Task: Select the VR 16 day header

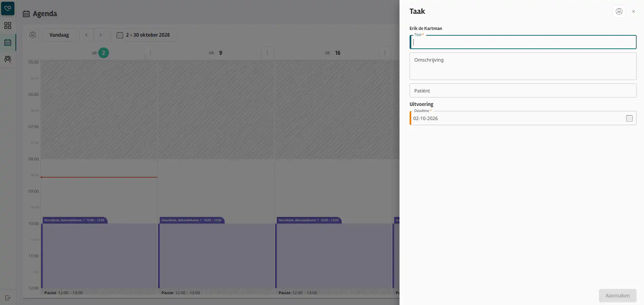Action: [333, 53]
